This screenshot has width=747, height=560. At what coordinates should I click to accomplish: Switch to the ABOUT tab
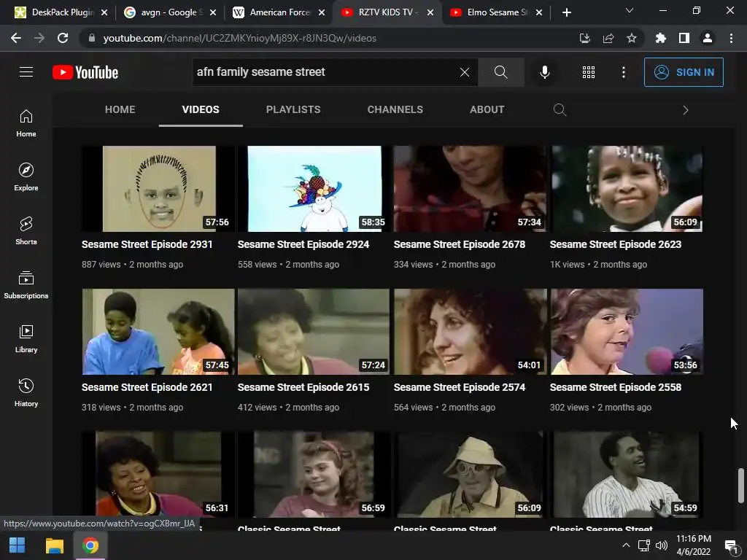[487, 109]
